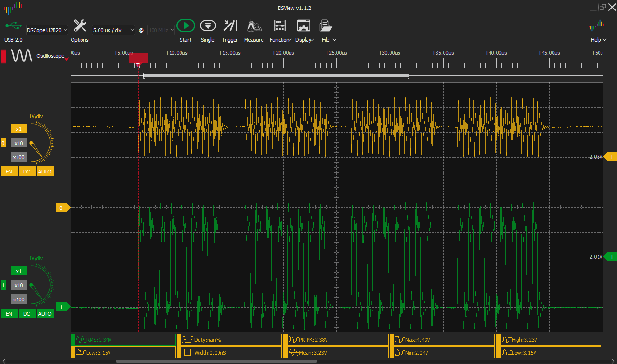
Task: Open the DSCope U2B20 device dropdown
Action: pos(47,30)
